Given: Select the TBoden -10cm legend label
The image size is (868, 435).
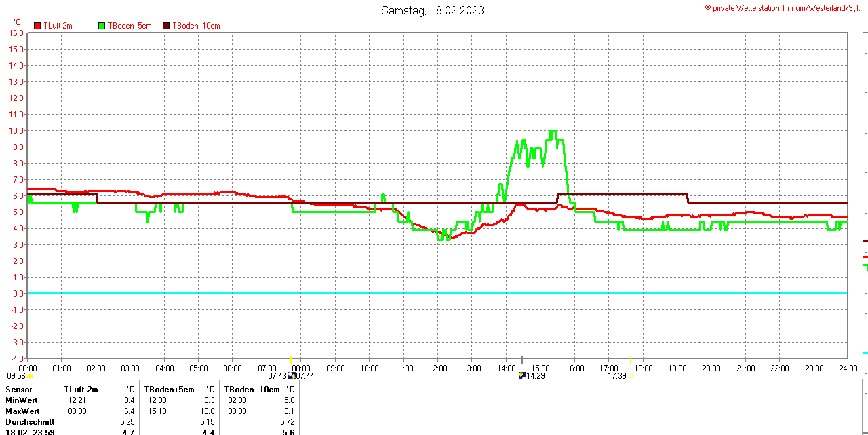Looking at the screenshot, I should pyautogui.click(x=196, y=26).
